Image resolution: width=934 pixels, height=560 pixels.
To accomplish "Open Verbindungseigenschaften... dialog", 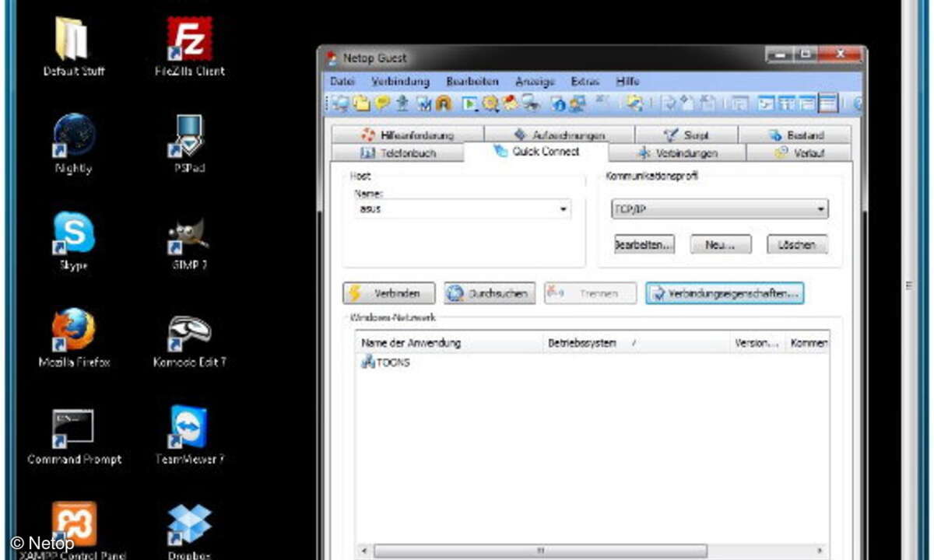I will [x=725, y=293].
